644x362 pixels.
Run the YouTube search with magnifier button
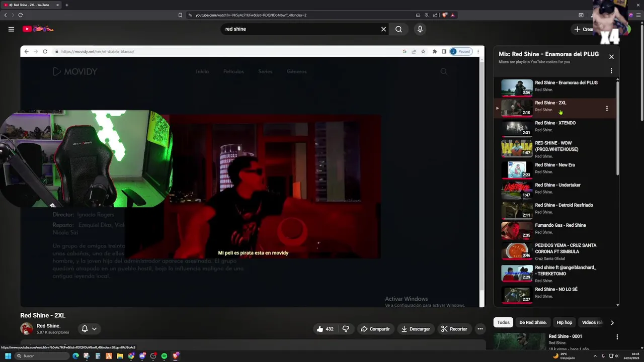pyautogui.click(x=398, y=29)
